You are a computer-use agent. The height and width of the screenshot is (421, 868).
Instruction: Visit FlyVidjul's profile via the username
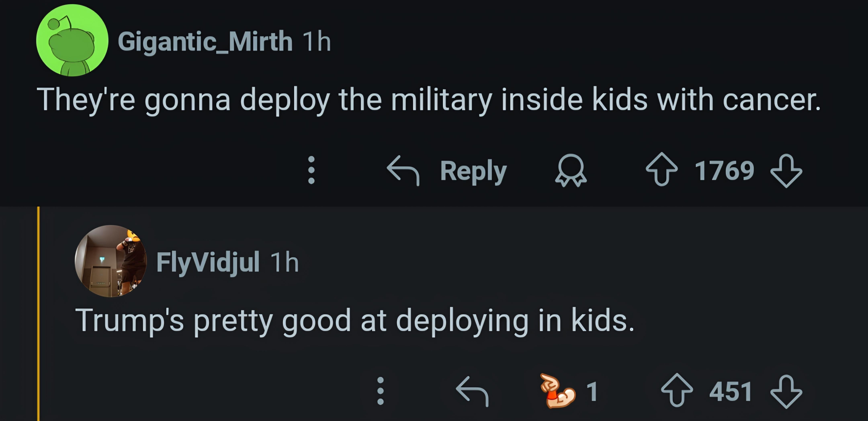point(208,262)
